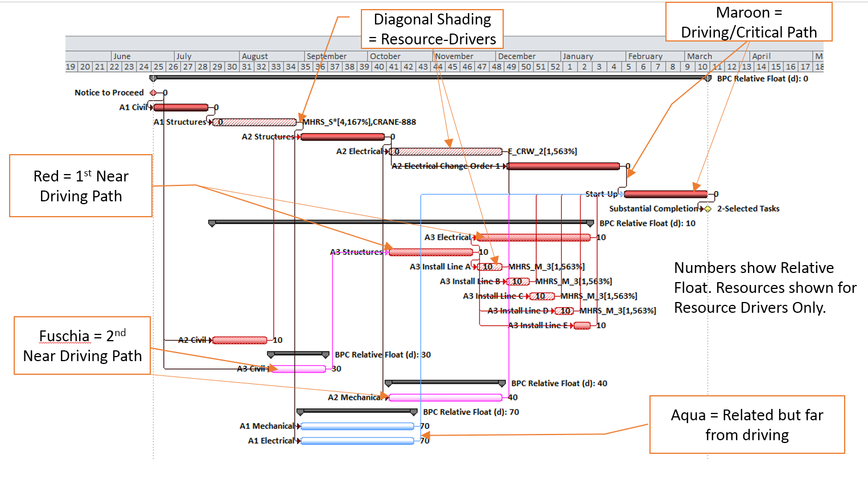Click the A3 Install Line E bar
The image size is (868, 480).
click(582, 325)
